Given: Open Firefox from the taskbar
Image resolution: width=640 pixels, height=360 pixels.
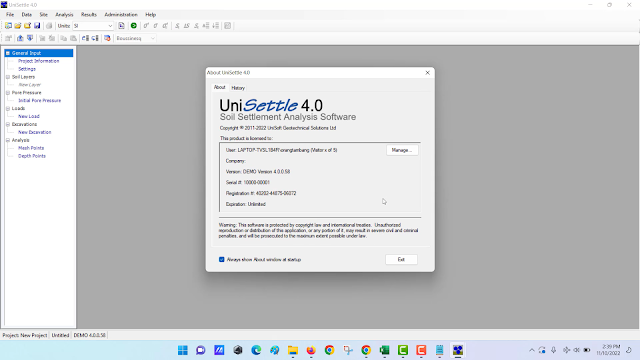Looking at the screenshot, I should [x=311, y=350].
